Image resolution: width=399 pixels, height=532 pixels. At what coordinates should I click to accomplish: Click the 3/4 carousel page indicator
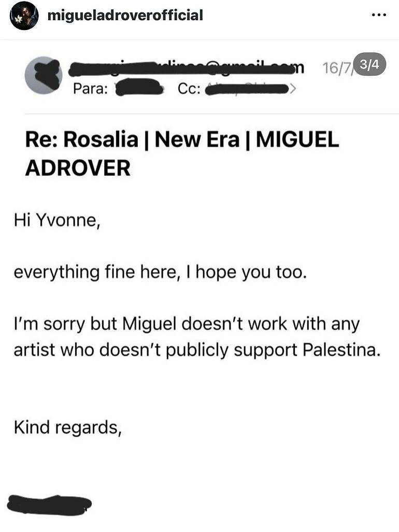click(370, 64)
